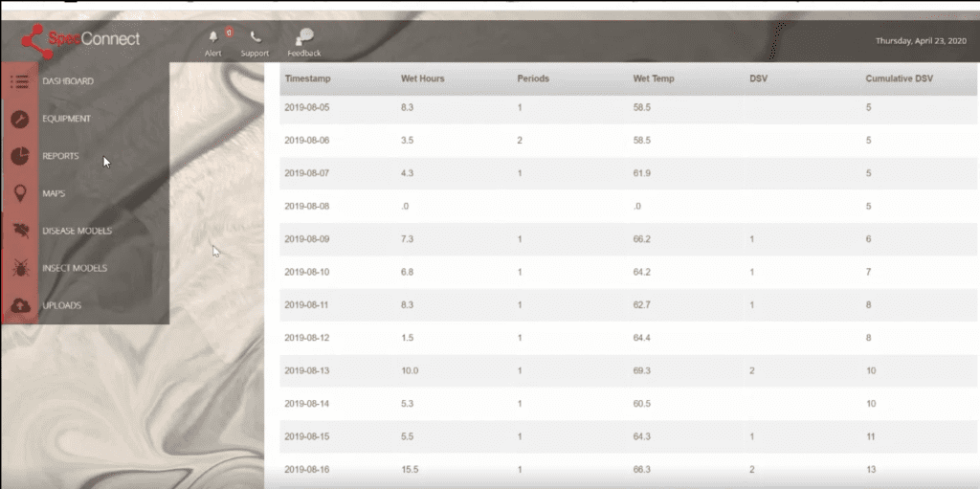Select the 2019-08-08 timestamp cell

click(307, 206)
